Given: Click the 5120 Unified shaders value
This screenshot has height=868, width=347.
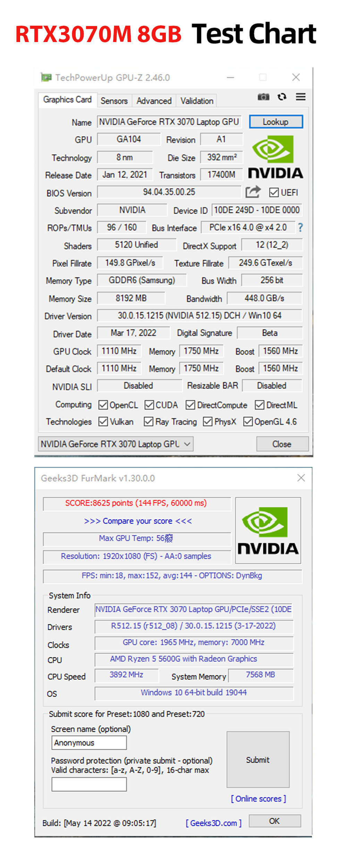Looking at the screenshot, I should pyautogui.click(x=137, y=245).
